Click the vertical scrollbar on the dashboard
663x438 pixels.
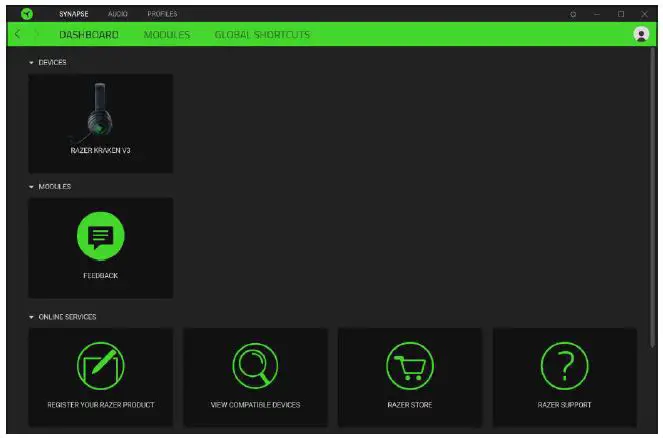coord(653,199)
